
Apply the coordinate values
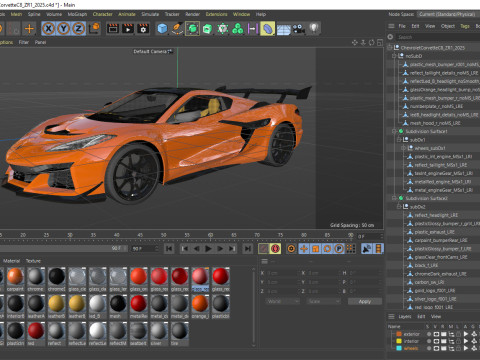click(365, 301)
